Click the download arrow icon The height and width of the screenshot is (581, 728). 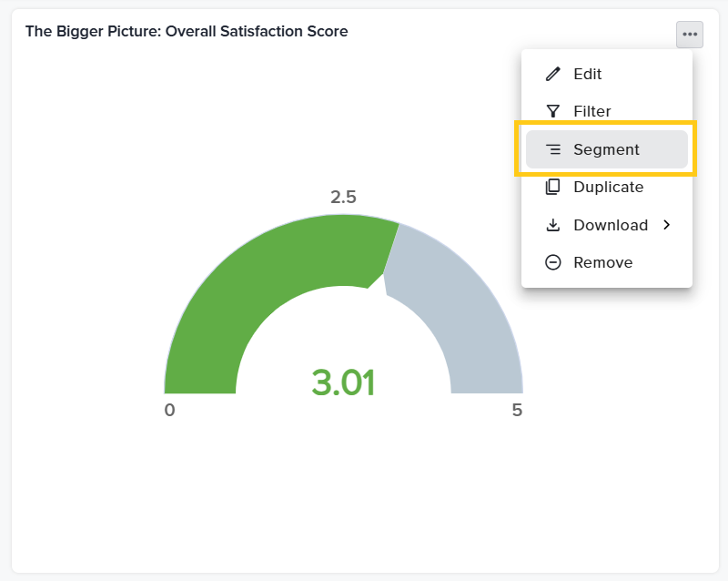552,225
